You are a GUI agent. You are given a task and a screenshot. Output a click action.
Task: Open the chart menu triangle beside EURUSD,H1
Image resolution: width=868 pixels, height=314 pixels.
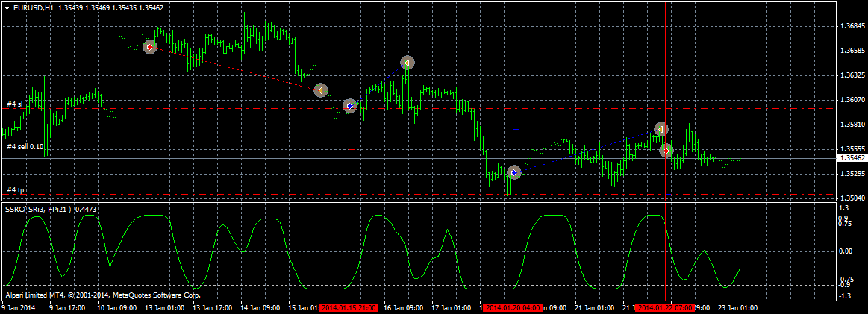[7, 7]
